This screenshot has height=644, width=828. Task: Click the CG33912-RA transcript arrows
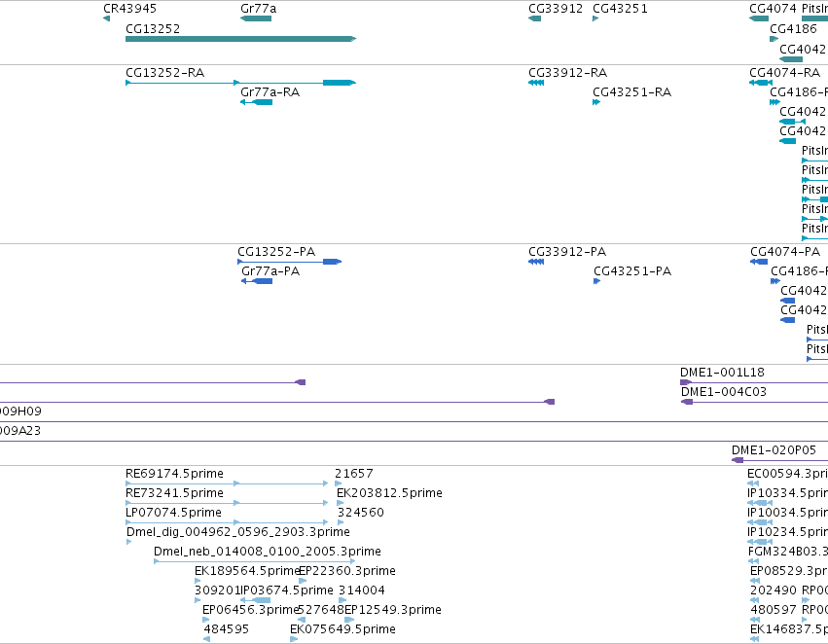pos(536,83)
